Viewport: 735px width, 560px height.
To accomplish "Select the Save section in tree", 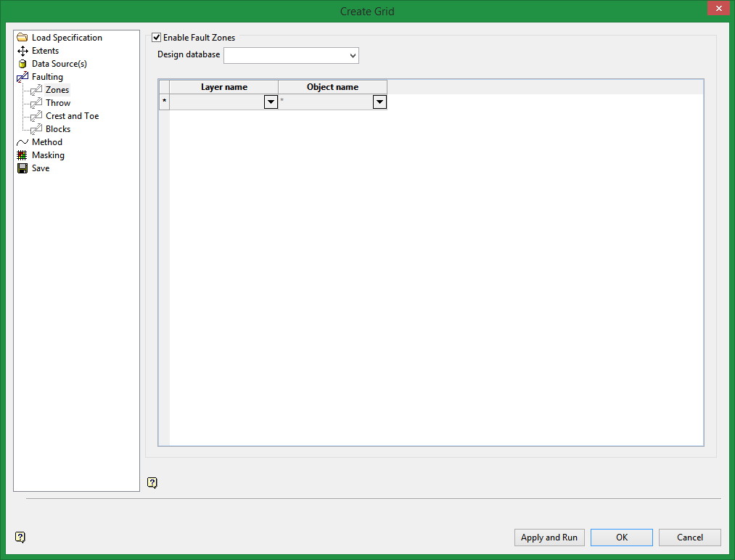I will [41, 168].
